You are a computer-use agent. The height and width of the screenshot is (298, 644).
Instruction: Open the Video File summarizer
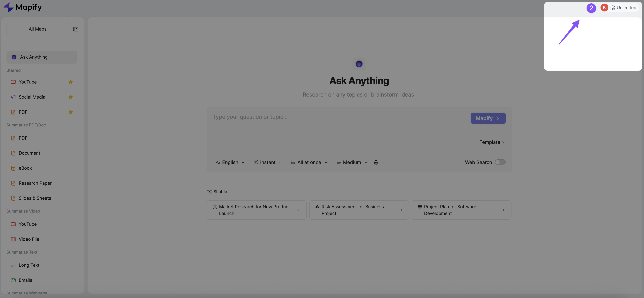tap(28, 239)
